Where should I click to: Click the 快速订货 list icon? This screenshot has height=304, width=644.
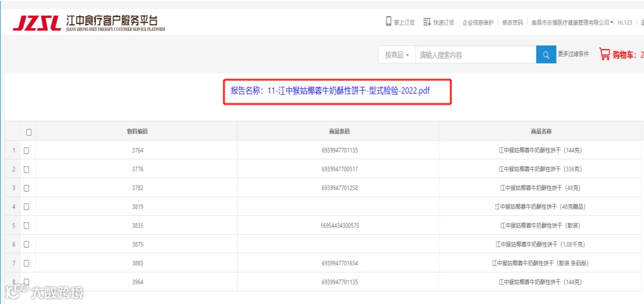427,22
